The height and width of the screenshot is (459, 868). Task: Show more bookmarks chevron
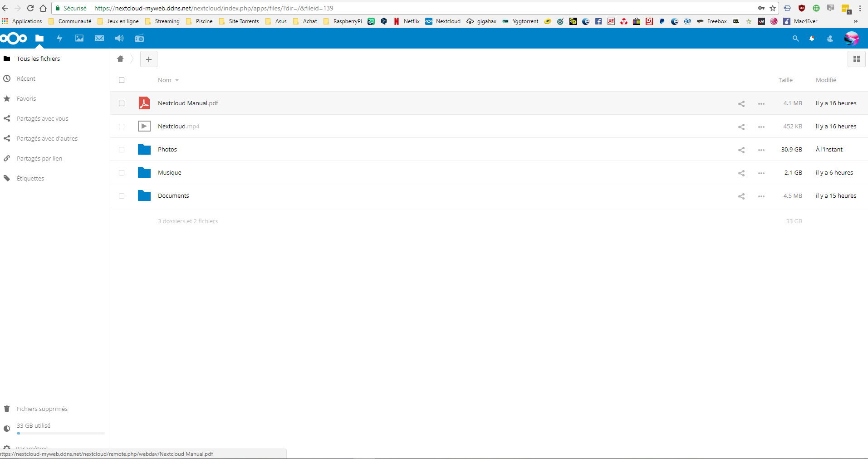point(856,21)
